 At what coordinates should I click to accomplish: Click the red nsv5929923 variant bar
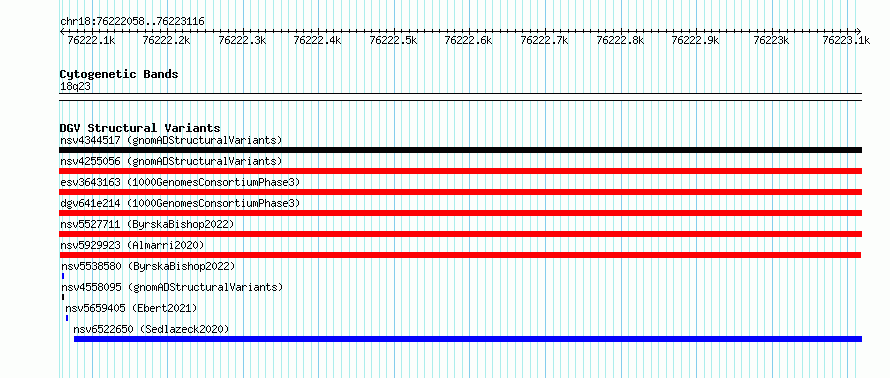(x=460, y=255)
